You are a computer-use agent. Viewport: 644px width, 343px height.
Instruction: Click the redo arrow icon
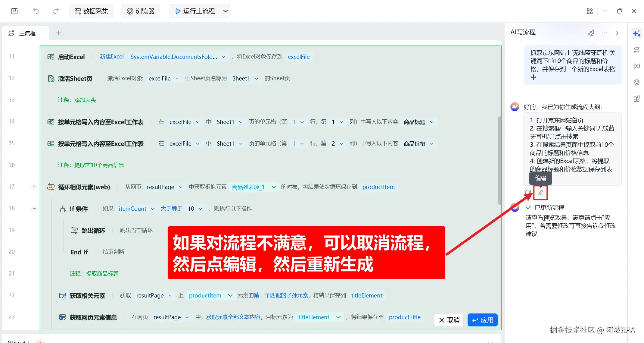[55, 11]
